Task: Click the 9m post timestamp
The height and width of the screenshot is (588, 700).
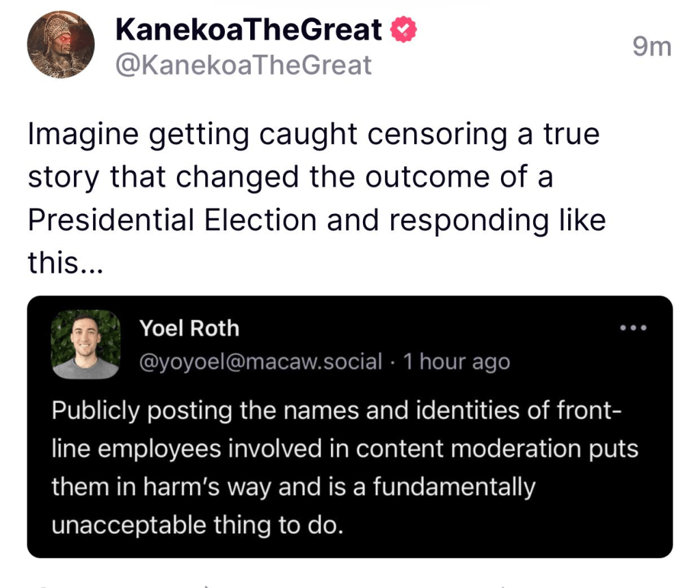Action: [651, 47]
